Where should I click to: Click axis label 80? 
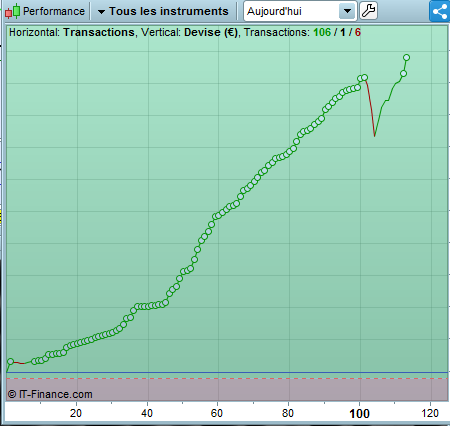tap(288, 413)
